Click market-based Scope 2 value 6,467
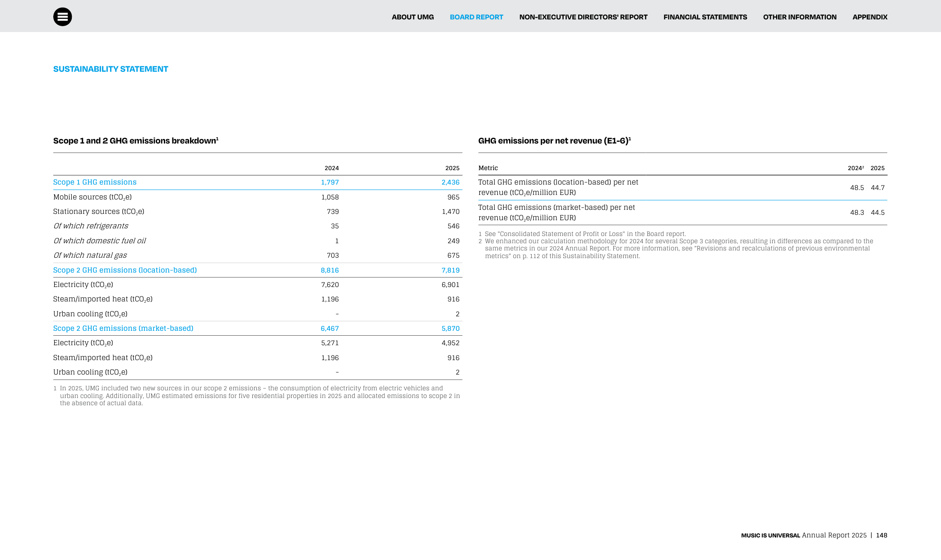The height and width of the screenshot is (560, 941). pos(330,329)
